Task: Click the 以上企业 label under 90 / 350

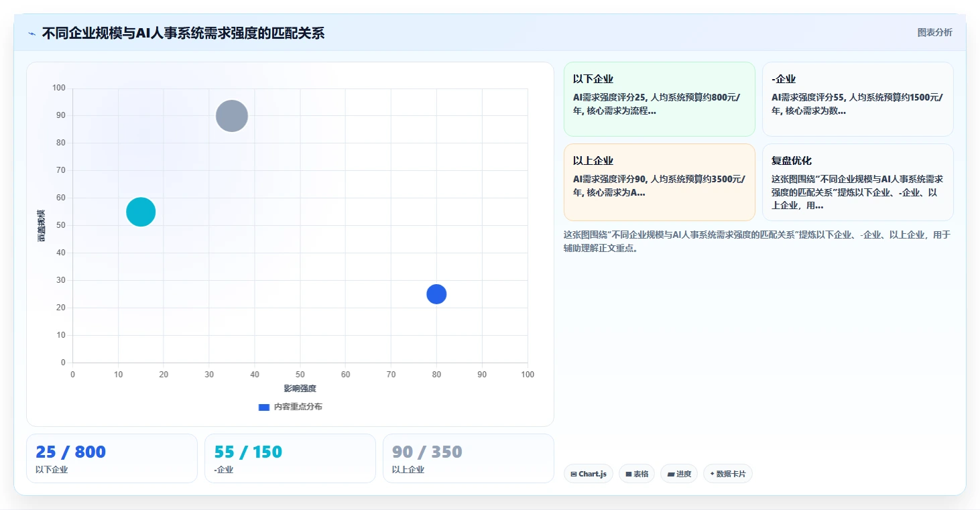Action: pos(408,470)
